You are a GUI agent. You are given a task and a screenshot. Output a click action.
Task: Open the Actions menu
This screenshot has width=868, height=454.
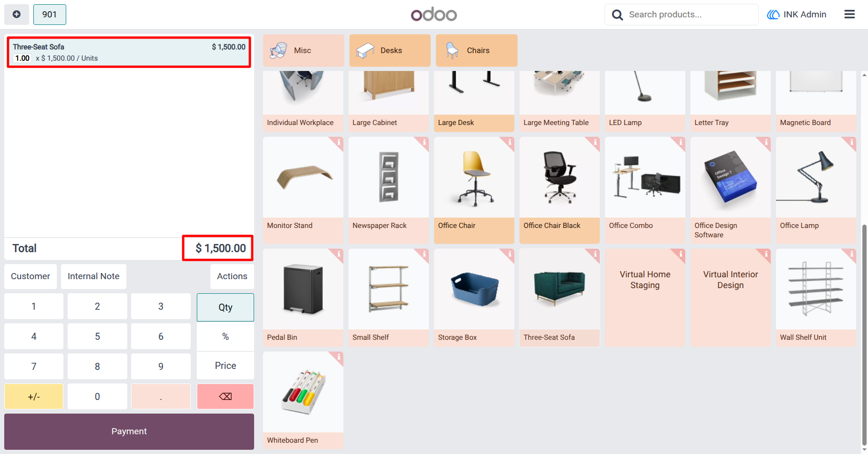(x=232, y=276)
